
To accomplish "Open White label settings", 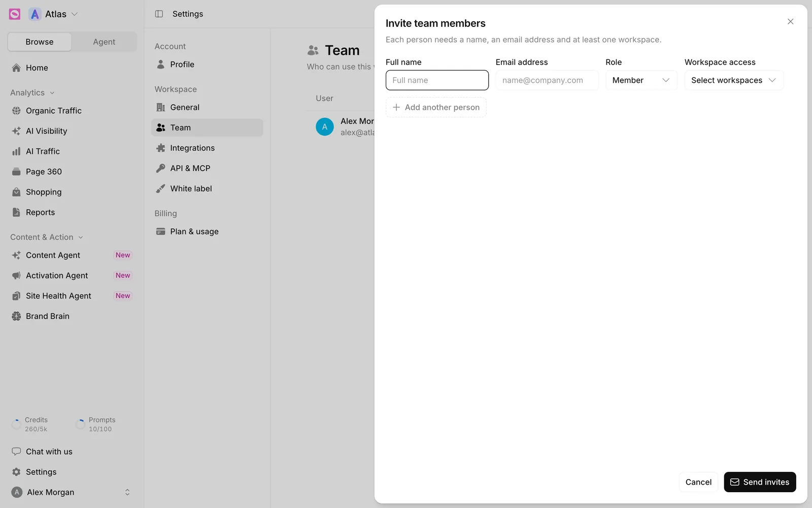I will point(207,188).
